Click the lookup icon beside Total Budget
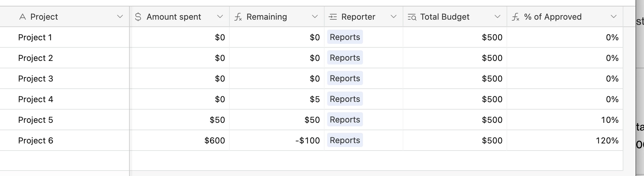Screen dimensions: 644x176 (412, 17)
